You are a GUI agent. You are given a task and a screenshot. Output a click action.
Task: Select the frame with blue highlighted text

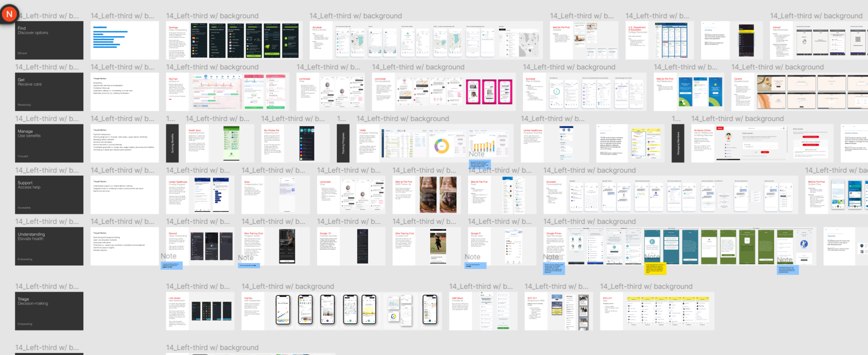click(124, 41)
